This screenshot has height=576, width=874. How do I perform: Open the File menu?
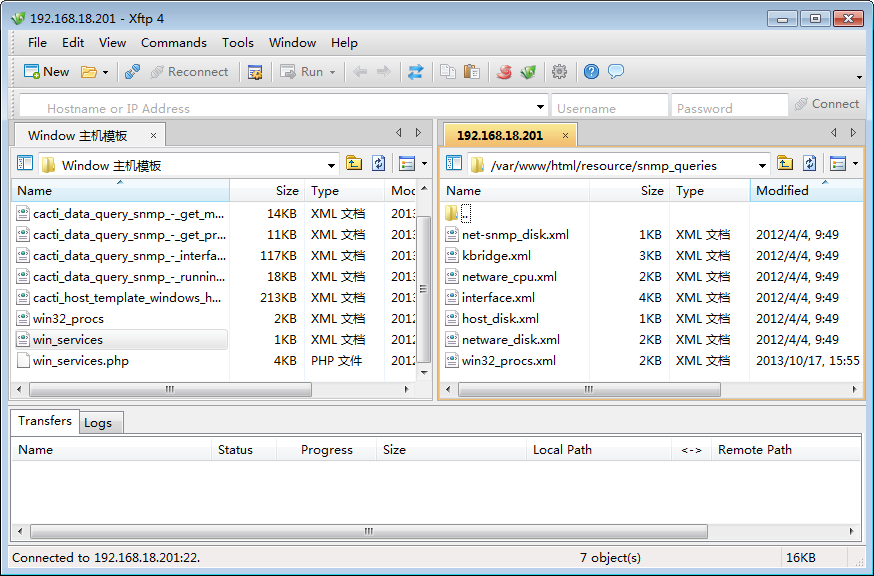tap(37, 43)
